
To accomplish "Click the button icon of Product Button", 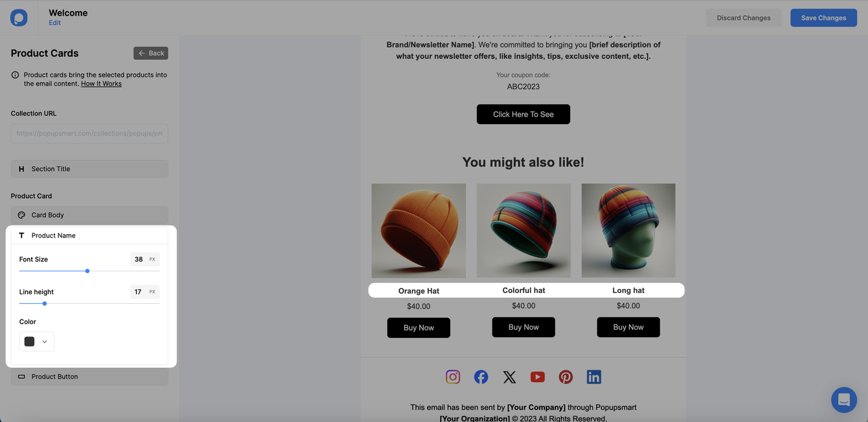I will coord(21,377).
